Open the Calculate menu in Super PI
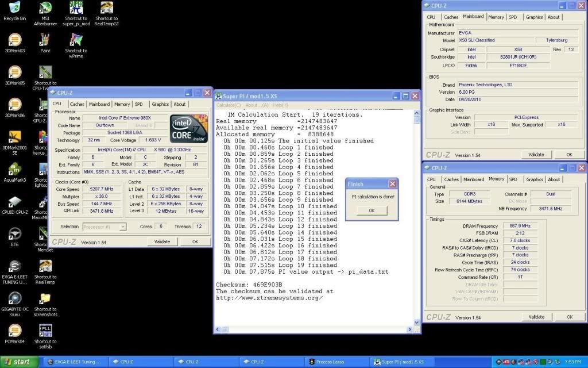 click(229, 105)
